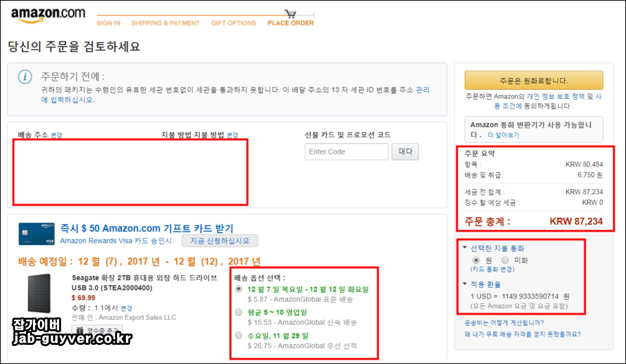Click the yellow place order in KRW button
Image resolution: width=626 pixels, height=364 pixels.
[534, 80]
